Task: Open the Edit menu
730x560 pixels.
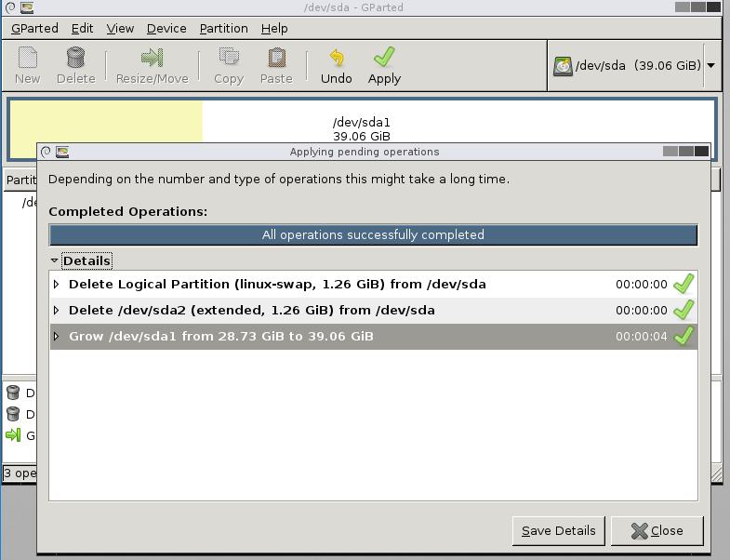Action: pos(82,29)
